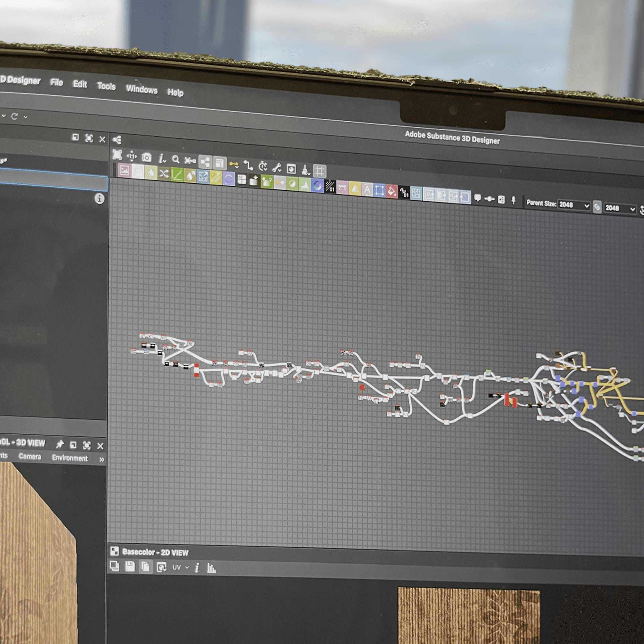Open the Parent Size width 2048 dropdown
644x644 pixels.
pos(574,205)
